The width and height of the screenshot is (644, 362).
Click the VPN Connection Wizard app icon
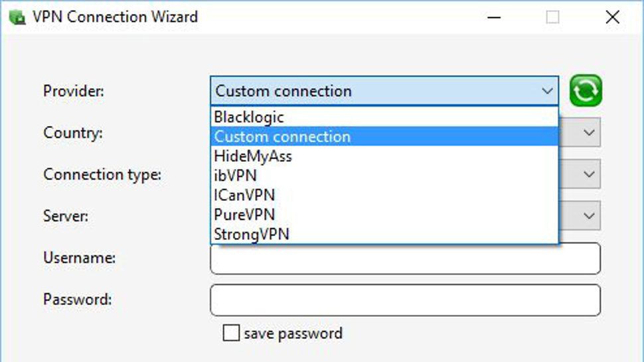click(17, 17)
